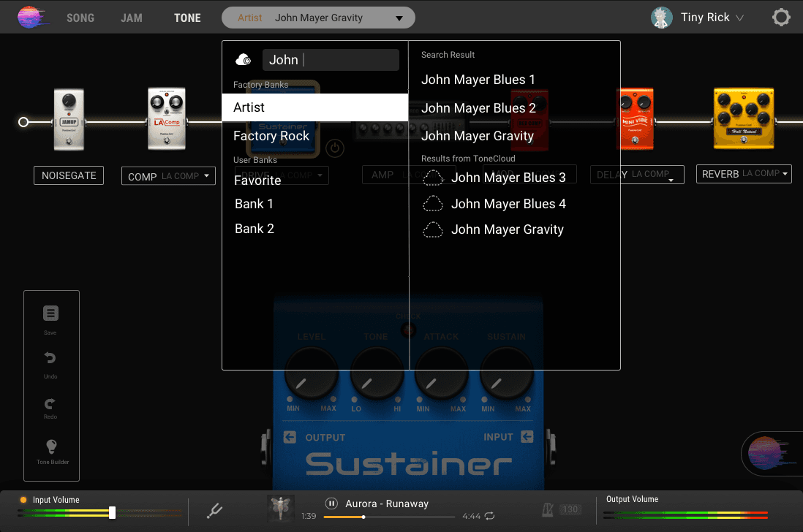Screen dimensions: 803x532
Task: Click cloud icon for John Mayer Blues 3
Action: [433, 178]
